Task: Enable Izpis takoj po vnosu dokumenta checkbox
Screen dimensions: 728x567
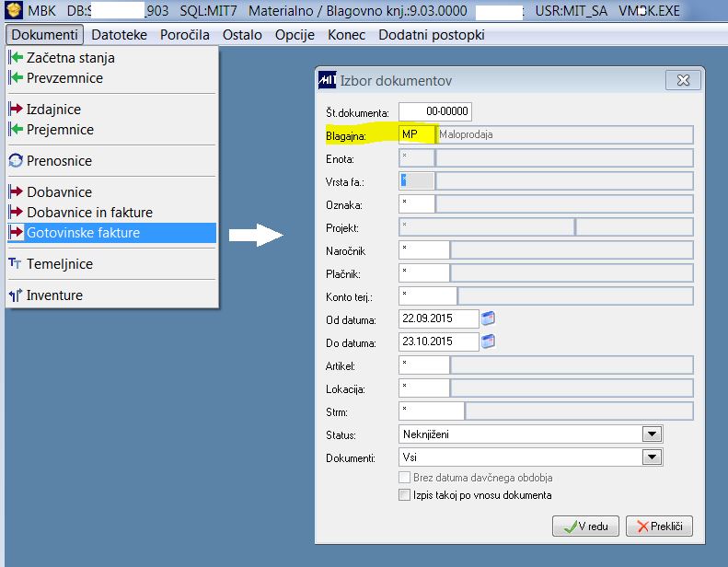Action: click(x=404, y=494)
